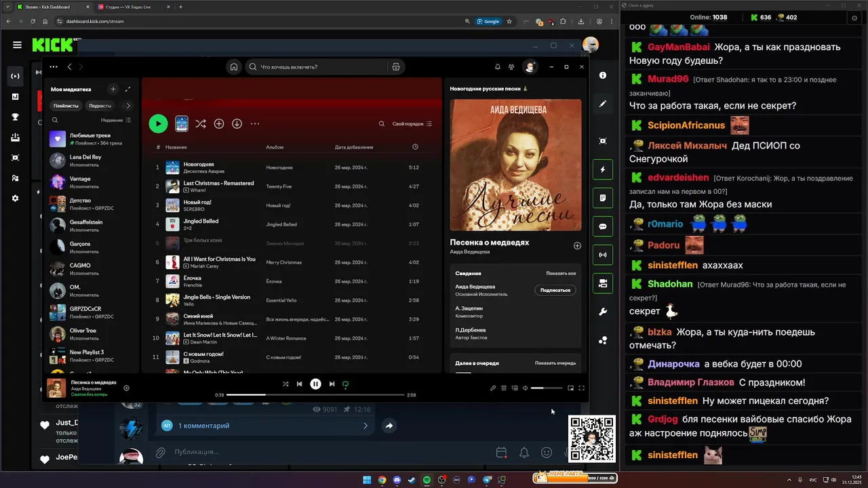Open the playlist more options (three dots)
The width and height of the screenshot is (868, 488).
point(255,124)
